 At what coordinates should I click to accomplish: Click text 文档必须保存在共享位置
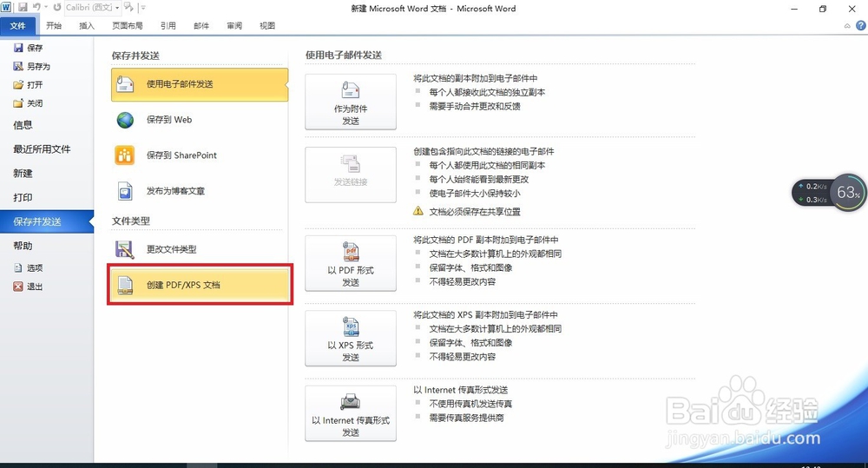coord(475,212)
